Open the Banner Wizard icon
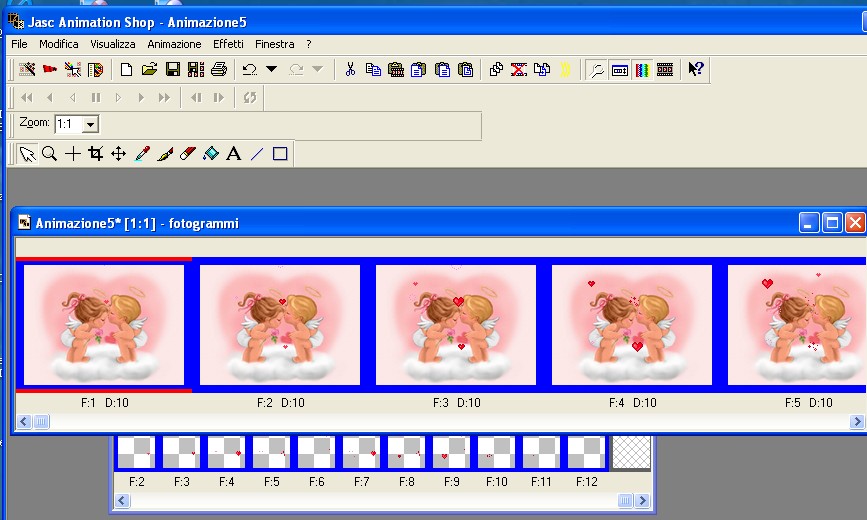 click(x=50, y=69)
